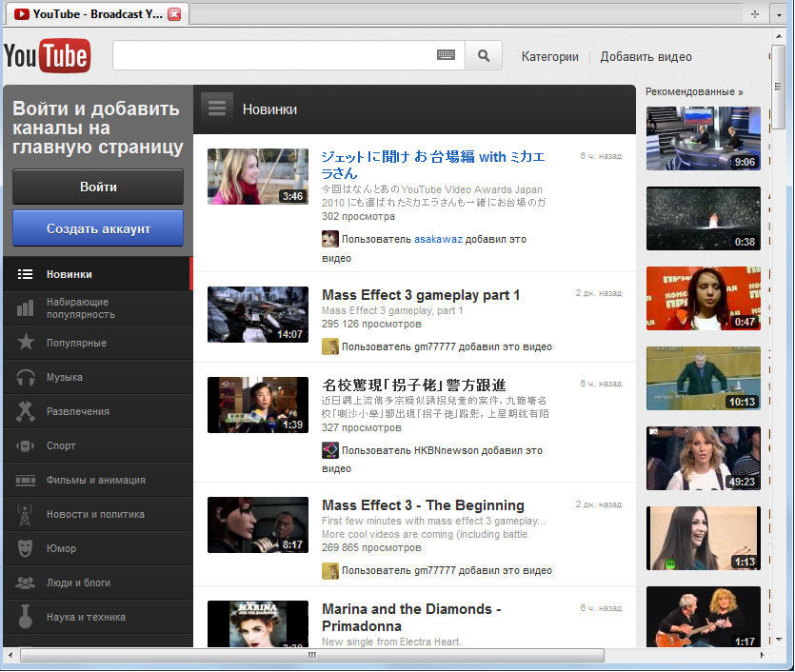Open the guide menu icon beside Новинки header
Image resolution: width=795 pixels, height=672 pixels.
[x=217, y=109]
